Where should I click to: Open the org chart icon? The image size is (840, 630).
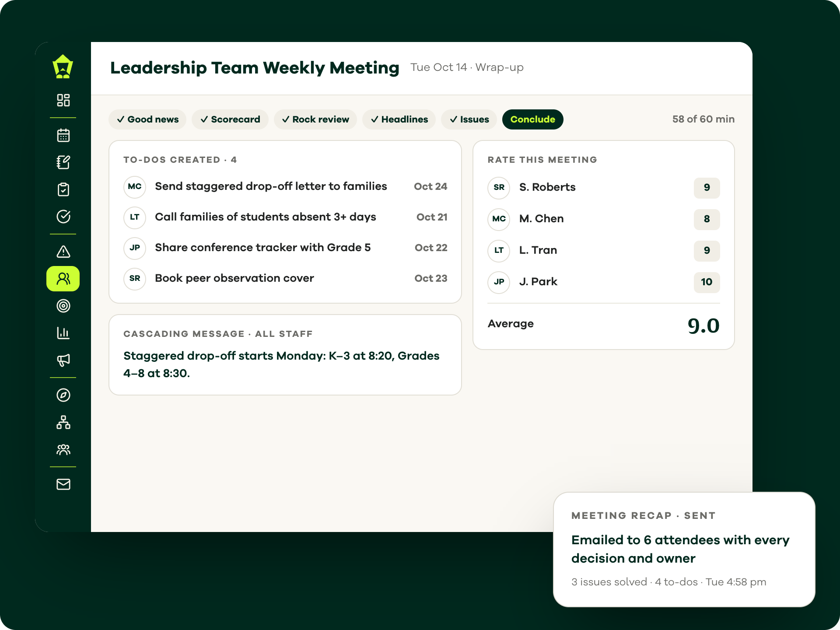(x=63, y=422)
